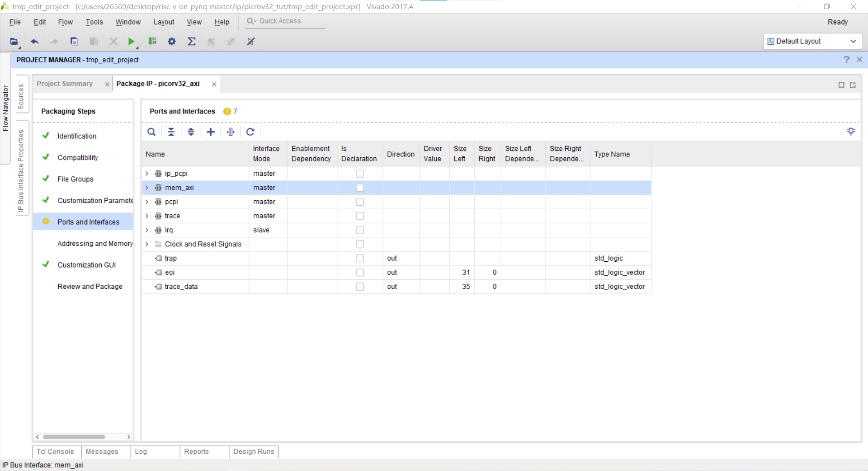The width and height of the screenshot is (868, 471).
Task: Click the ip_pcpi bus interface icon
Action: [158, 174]
